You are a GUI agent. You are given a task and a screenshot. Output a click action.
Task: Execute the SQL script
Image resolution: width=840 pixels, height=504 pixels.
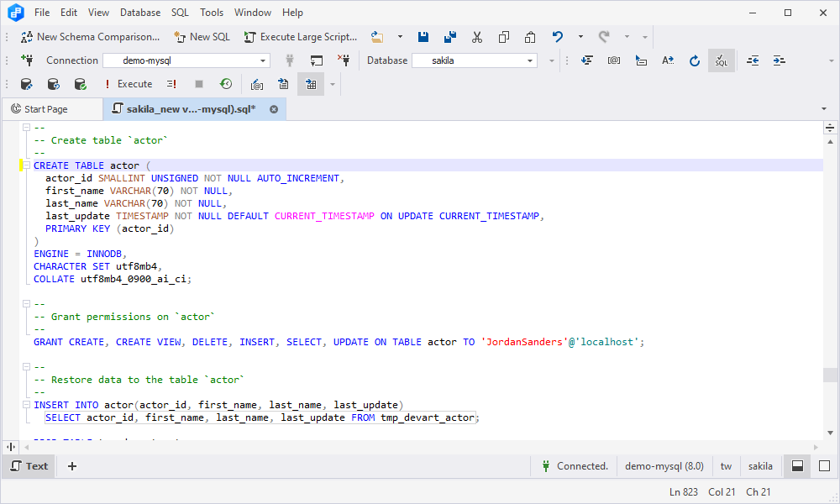pos(129,84)
